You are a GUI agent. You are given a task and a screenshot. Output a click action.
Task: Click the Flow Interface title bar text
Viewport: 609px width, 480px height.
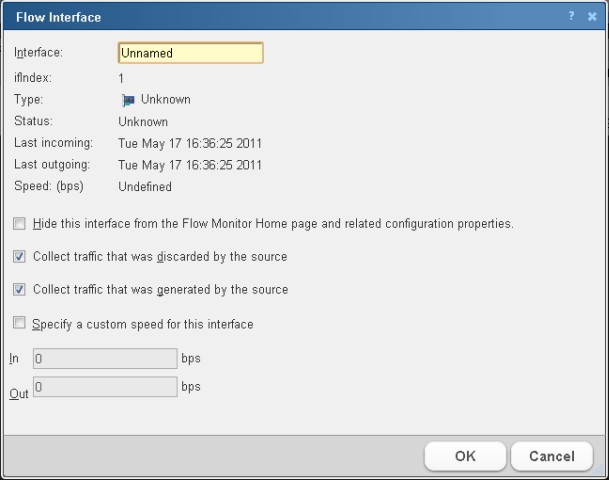point(58,17)
